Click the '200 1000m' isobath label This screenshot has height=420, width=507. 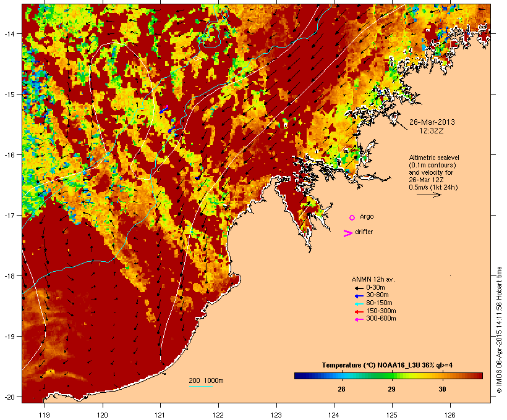click(x=206, y=380)
